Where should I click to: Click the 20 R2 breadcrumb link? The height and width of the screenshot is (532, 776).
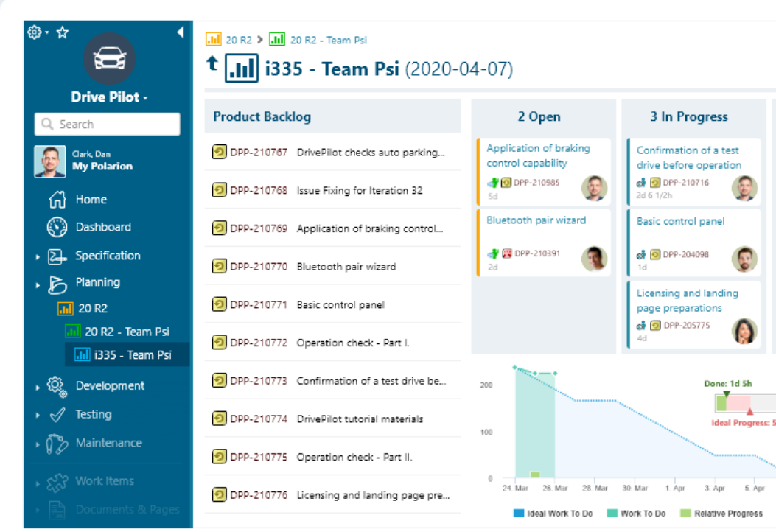click(239, 40)
